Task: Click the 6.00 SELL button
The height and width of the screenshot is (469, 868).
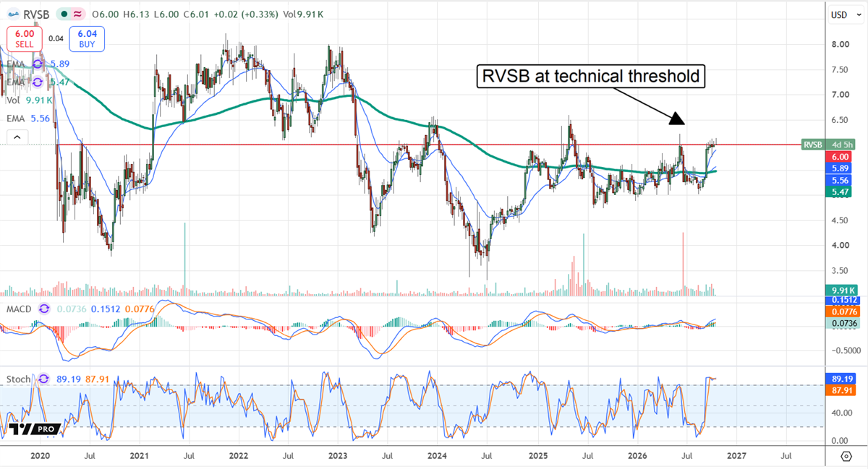Action: (23, 38)
